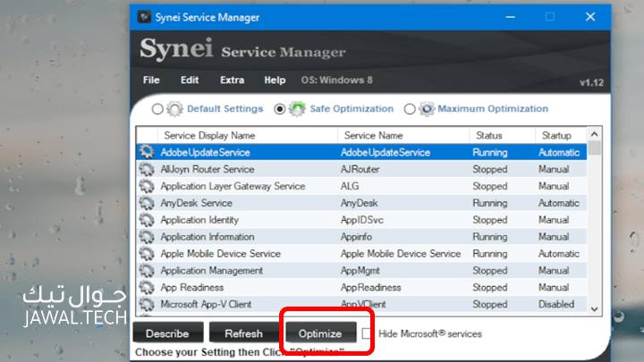Select the Application Identity row
644x362 pixels.
click(361, 220)
